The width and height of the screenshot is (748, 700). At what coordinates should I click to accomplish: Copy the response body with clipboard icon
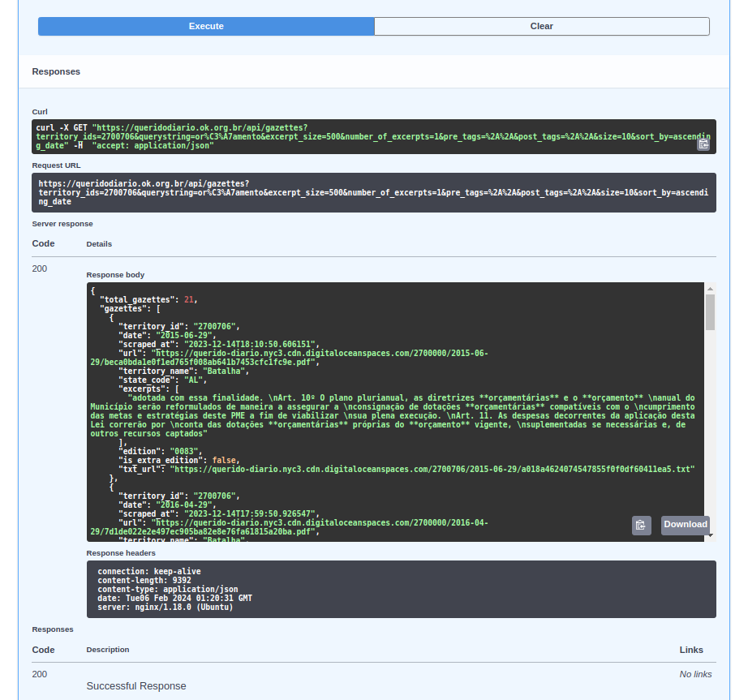641,525
